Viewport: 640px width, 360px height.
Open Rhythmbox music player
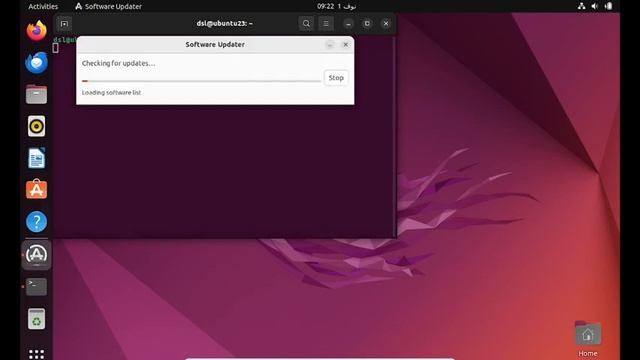click(x=36, y=126)
